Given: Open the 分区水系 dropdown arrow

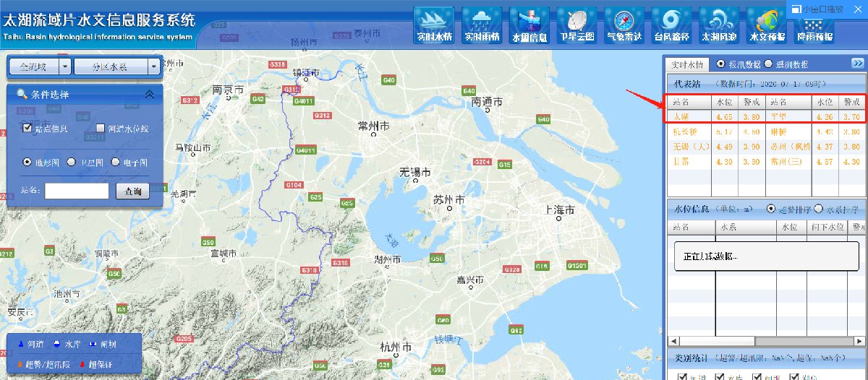Looking at the screenshot, I should [x=153, y=66].
